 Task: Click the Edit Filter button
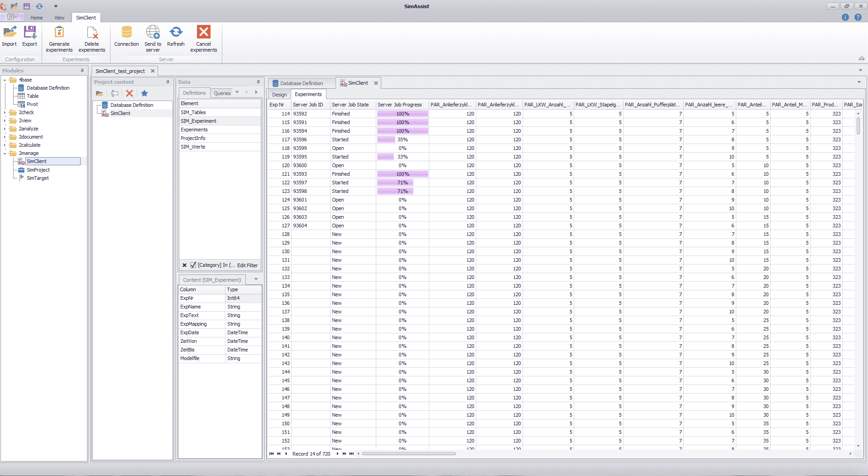coord(247,265)
